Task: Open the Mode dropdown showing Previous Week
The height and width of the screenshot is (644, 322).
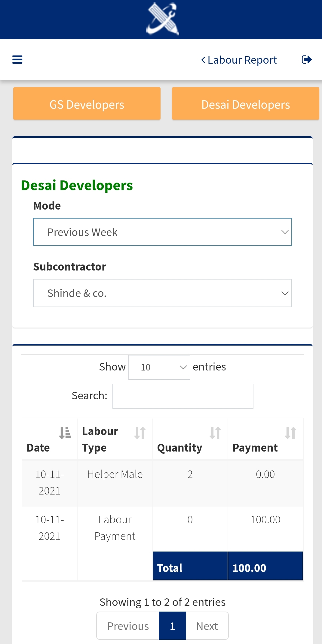Action: (162, 232)
